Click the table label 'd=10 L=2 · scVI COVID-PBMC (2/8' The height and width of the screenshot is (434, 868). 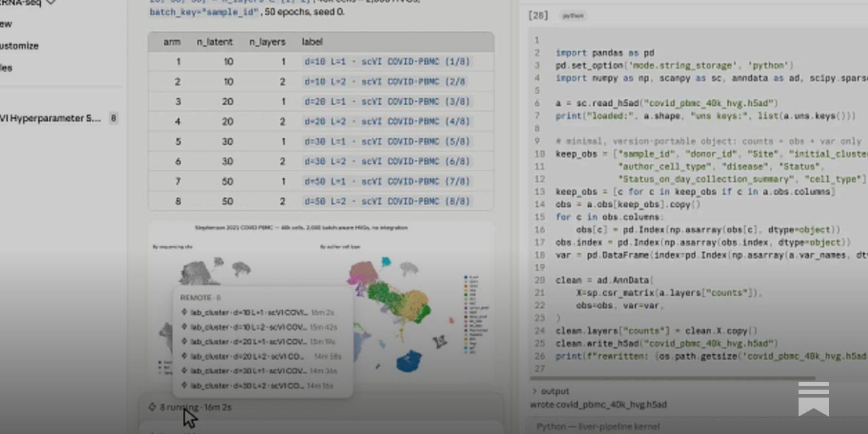tap(385, 82)
